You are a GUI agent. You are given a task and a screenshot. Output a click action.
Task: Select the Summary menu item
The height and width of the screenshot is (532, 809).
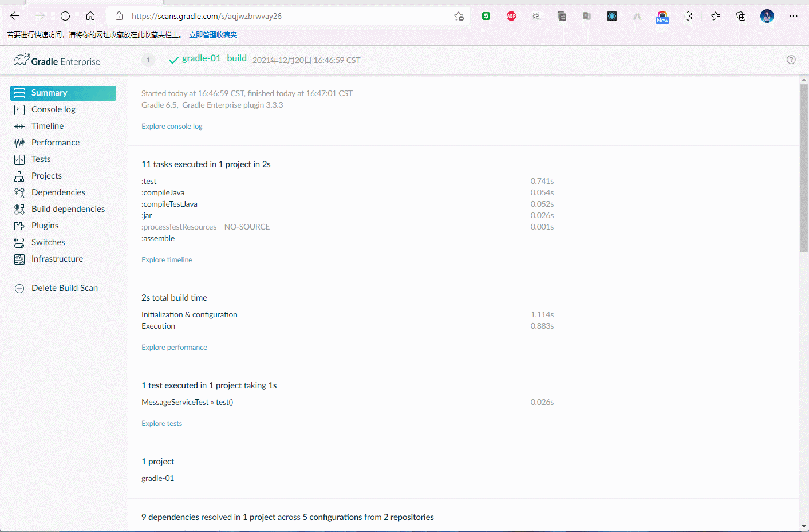click(63, 93)
